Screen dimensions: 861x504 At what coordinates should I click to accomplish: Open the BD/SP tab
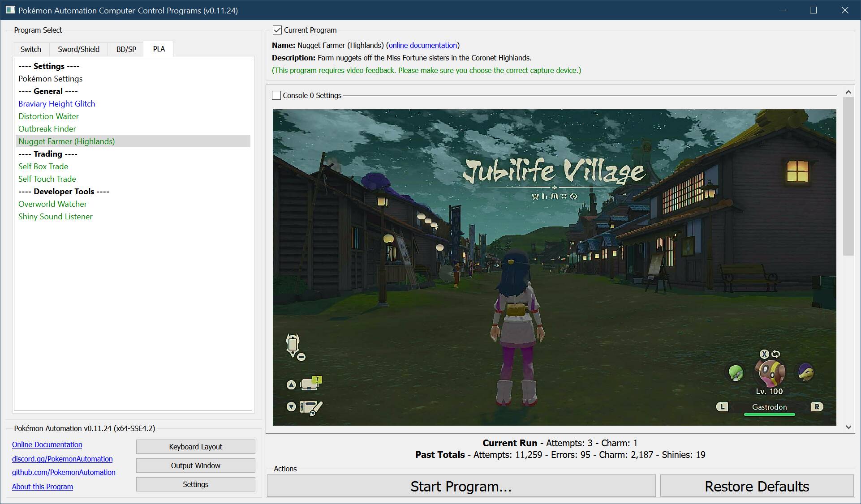click(x=126, y=49)
